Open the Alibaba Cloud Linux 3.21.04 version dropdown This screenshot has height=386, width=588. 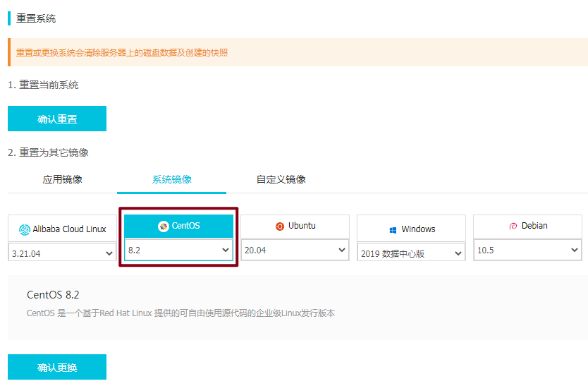coord(62,253)
